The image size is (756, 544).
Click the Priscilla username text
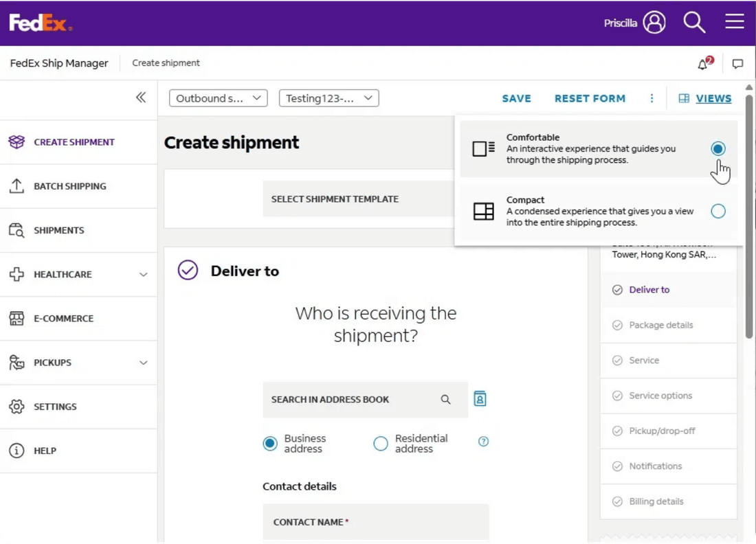[620, 23]
